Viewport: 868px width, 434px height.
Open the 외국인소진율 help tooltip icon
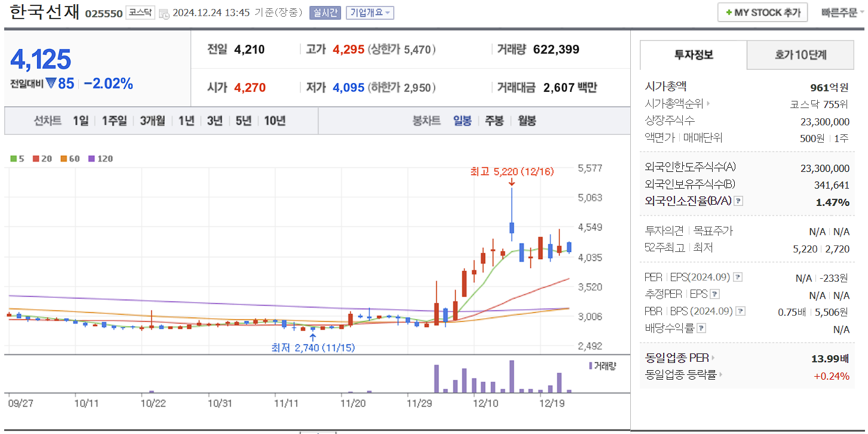coord(738,201)
